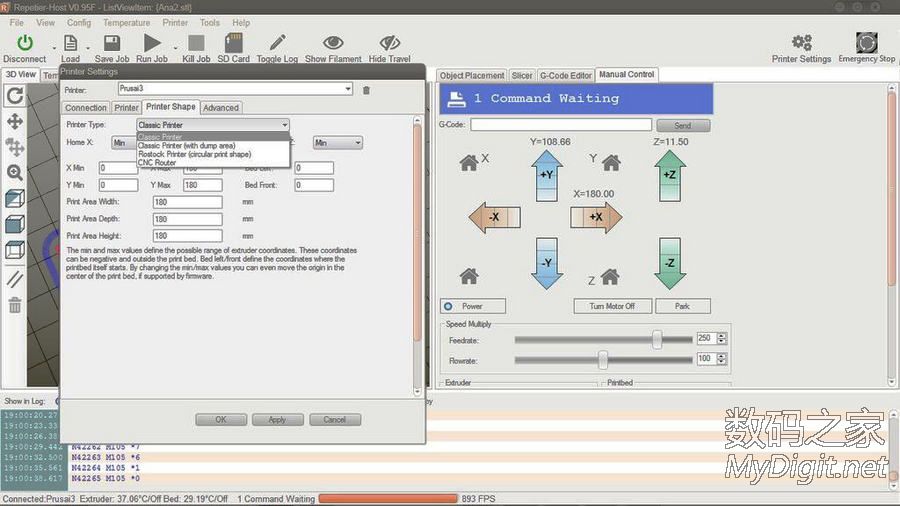The width and height of the screenshot is (900, 506).
Task: Click the Flowrate slider handle
Action: pyautogui.click(x=603, y=360)
